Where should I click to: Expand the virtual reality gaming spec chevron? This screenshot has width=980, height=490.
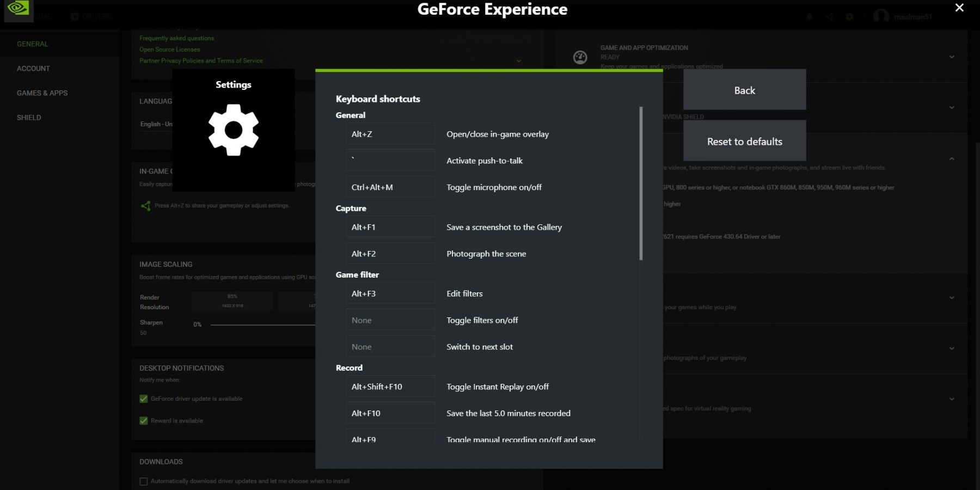click(952, 399)
